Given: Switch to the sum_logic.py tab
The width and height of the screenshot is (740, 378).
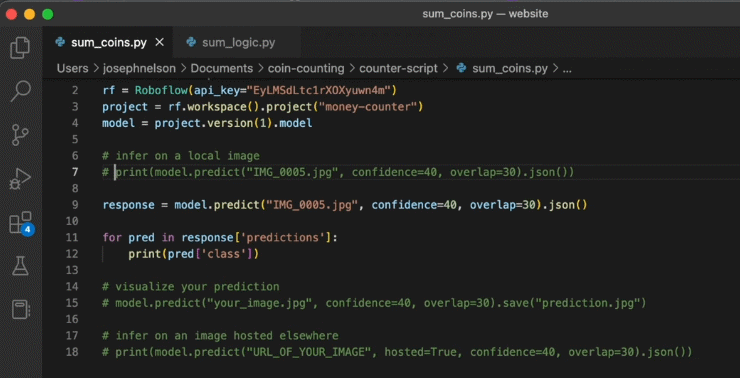Looking at the screenshot, I should (236, 42).
